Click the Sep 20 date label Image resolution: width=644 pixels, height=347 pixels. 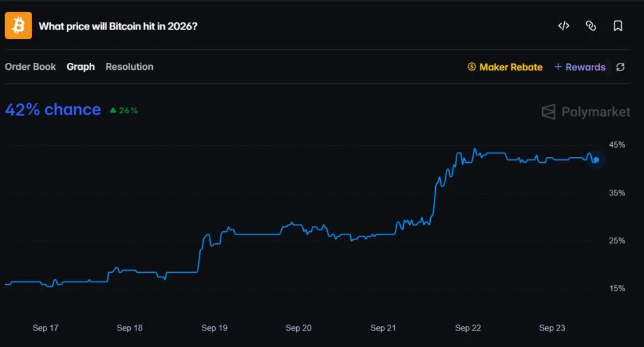pos(299,328)
